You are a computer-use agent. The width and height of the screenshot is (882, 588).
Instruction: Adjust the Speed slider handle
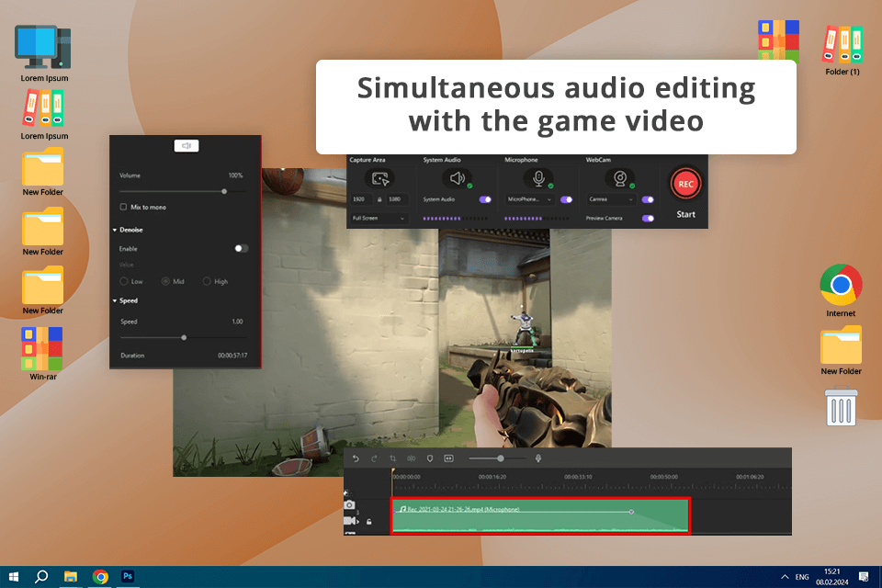point(184,337)
